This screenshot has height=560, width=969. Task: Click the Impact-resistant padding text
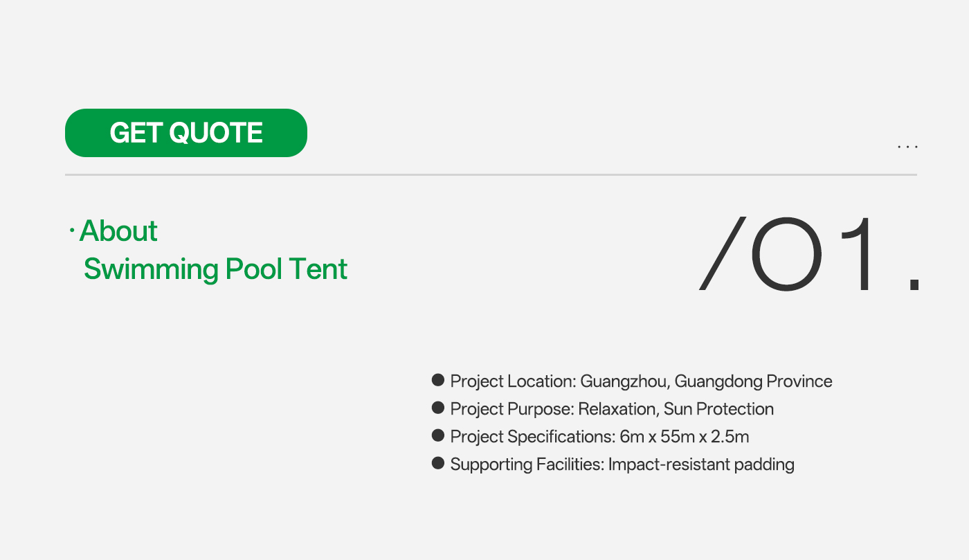701,464
